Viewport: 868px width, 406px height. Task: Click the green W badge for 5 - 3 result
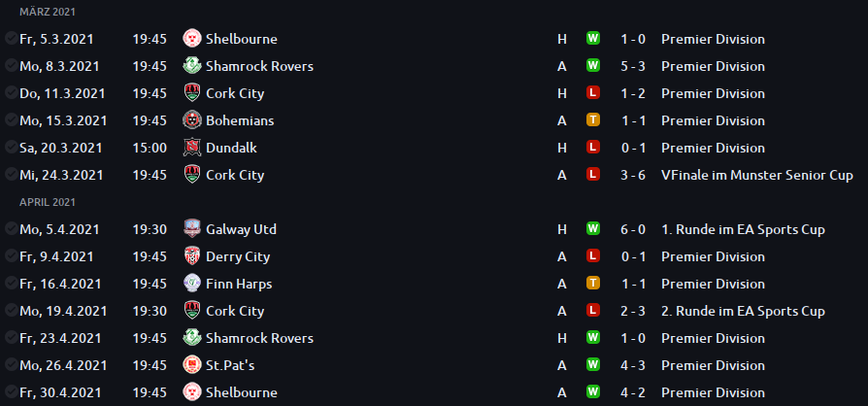593,65
